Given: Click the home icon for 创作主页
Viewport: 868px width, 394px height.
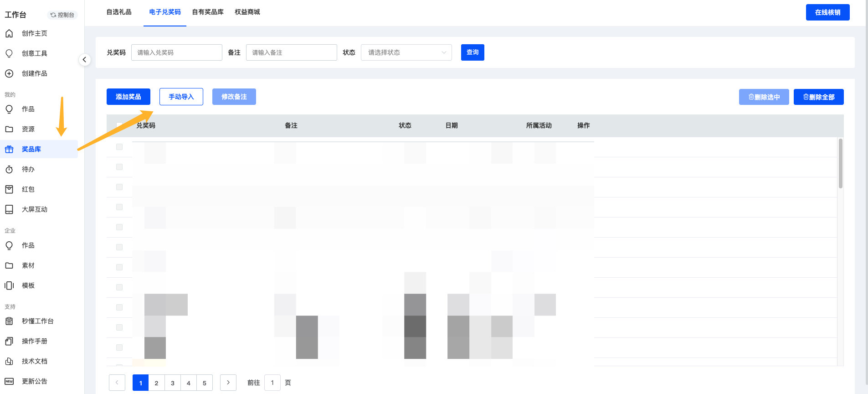Looking at the screenshot, I should [9, 33].
